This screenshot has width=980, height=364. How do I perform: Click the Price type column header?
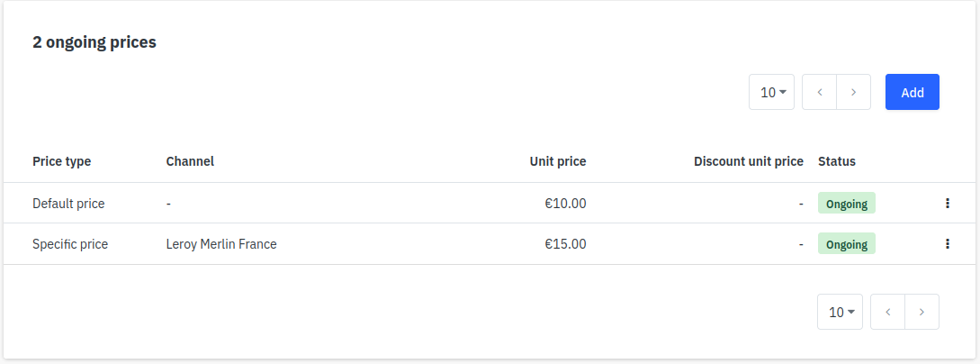click(x=61, y=161)
